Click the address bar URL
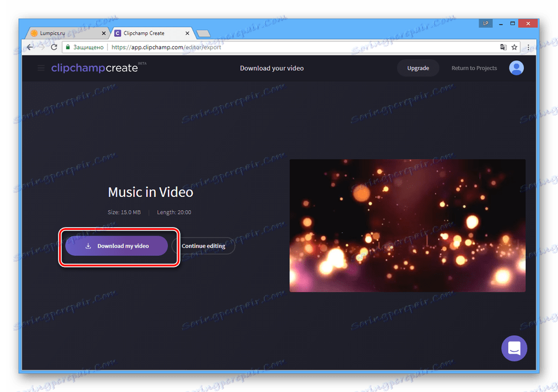 166,47
